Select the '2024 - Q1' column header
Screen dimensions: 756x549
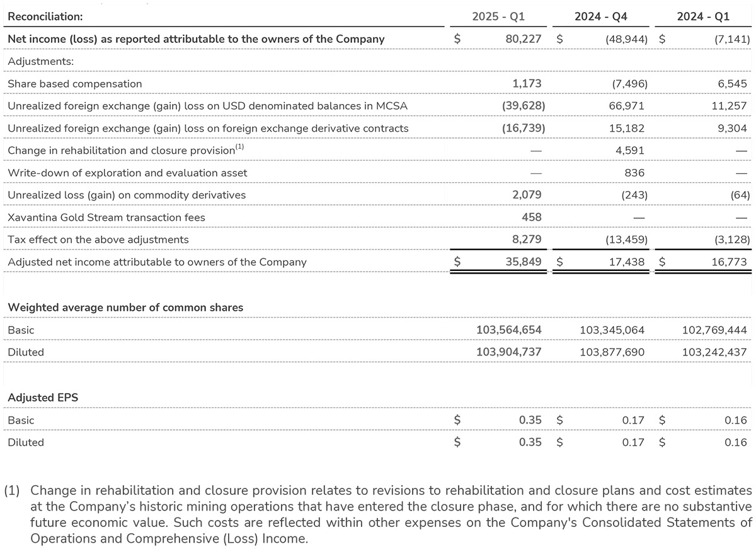click(x=703, y=16)
